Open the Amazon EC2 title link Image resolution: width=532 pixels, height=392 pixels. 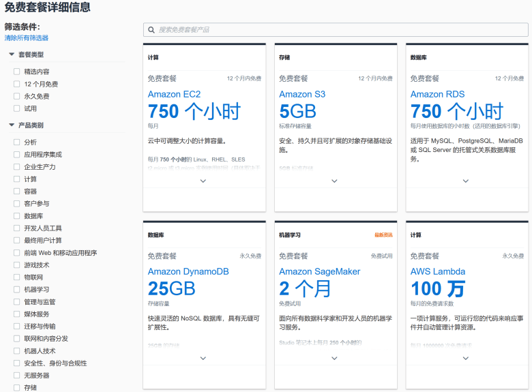(x=174, y=94)
